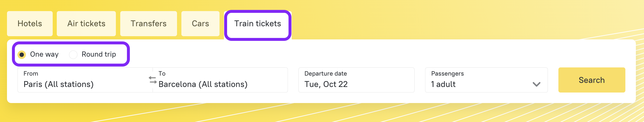Select the One way radio circle

point(22,55)
